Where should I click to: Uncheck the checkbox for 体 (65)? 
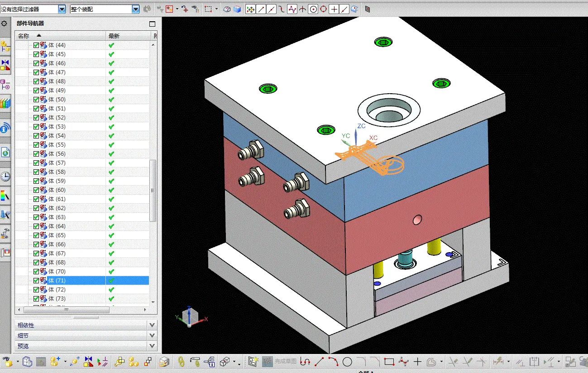click(x=36, y=235)
